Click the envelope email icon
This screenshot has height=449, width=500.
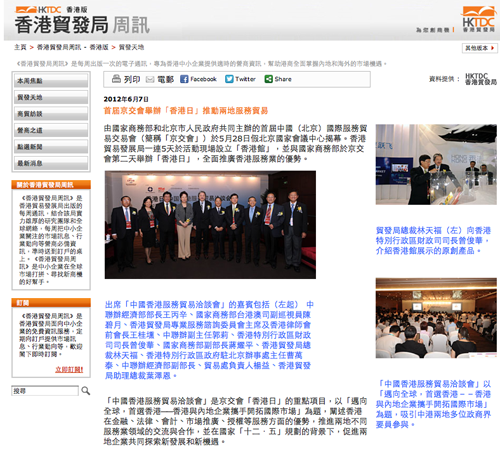(x=150, y=79)
